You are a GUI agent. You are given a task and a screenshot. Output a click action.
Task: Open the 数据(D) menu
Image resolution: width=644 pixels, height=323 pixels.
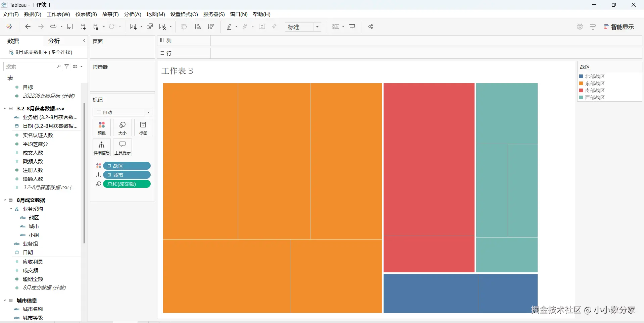pos(33,14)
